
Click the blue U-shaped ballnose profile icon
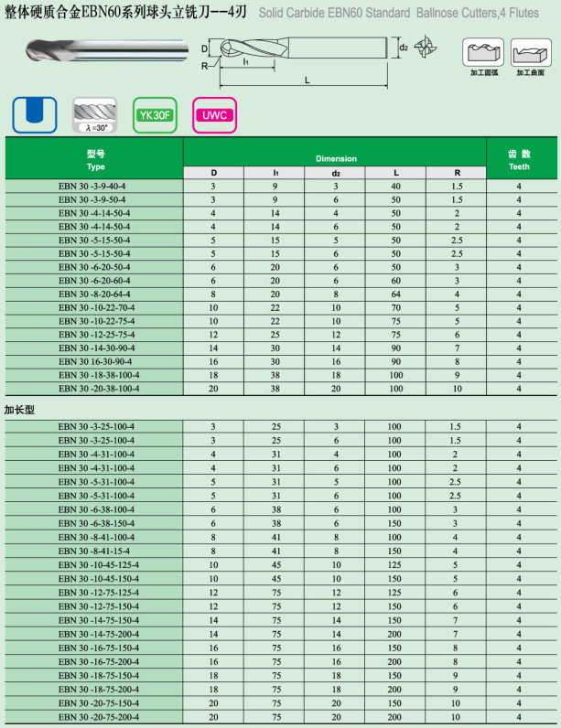[x=35, y=114]
